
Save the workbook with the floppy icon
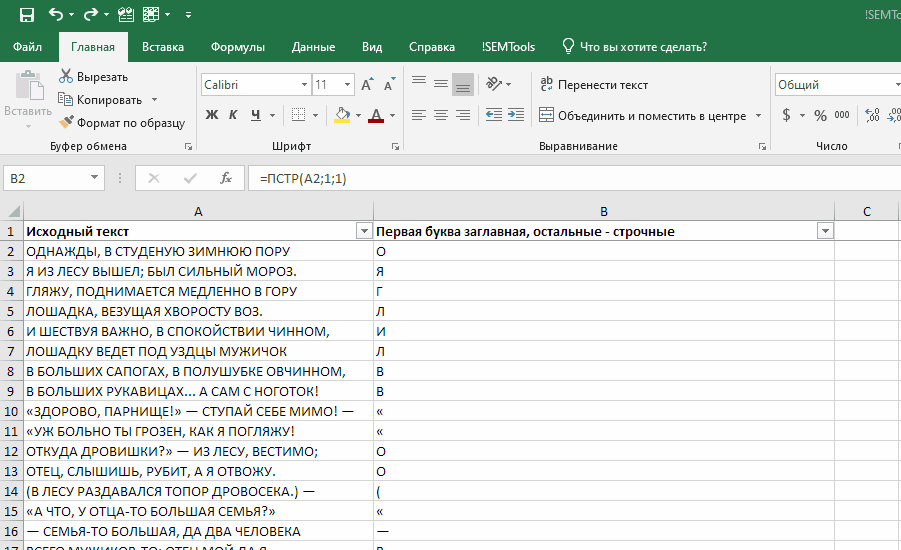click(x=26, y=14)
